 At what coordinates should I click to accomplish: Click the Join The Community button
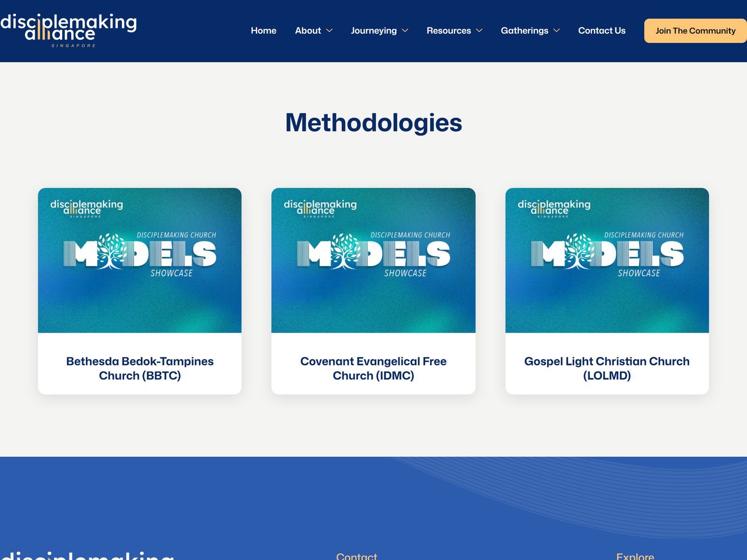(x=695, y=31)
